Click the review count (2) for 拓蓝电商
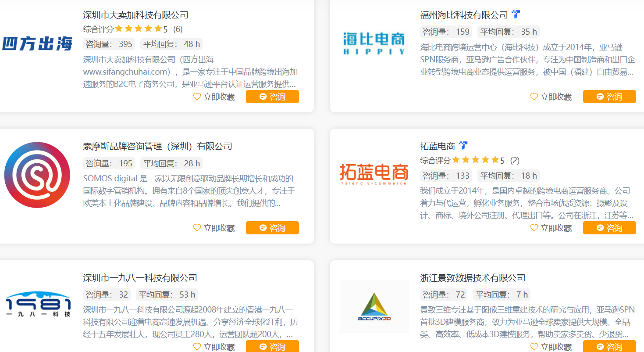The width and height of the screenshot is (644, 352). click(x=515, y=161)
